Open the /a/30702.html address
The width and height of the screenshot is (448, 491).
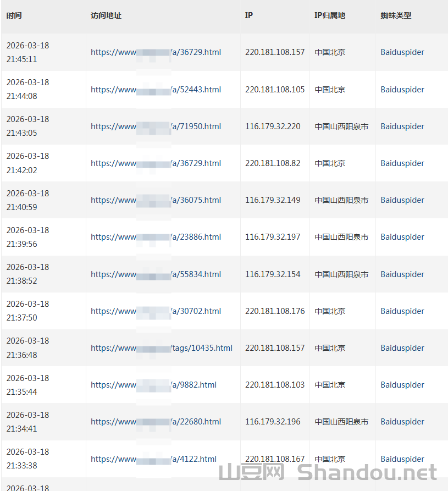tap(156, 311)
